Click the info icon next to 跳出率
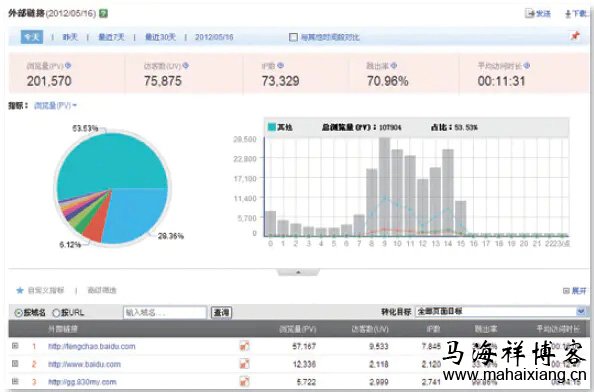Image resolution: width=594 pixels, height=392 pixels. click(394, 66)
